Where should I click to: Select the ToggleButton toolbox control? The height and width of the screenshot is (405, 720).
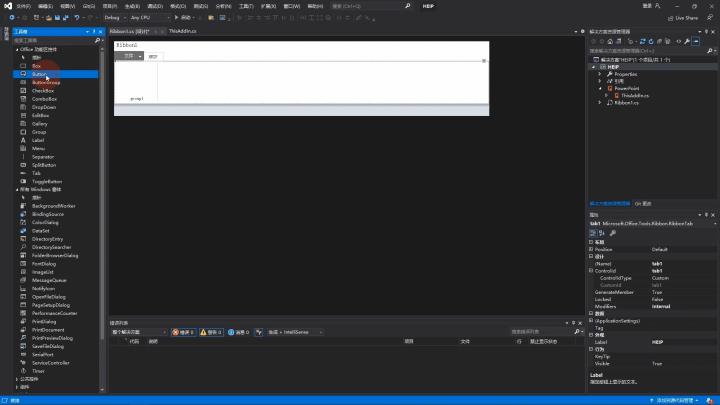pyautogui.click(x=47, y=181)
